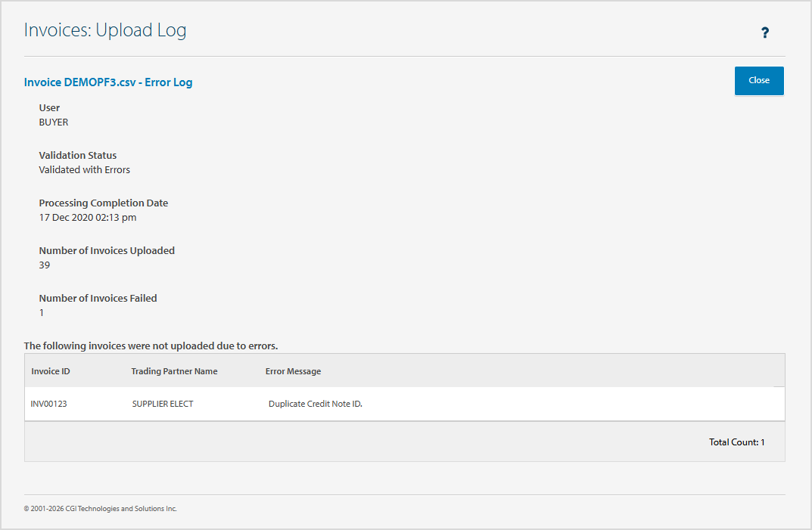The width and height of the screenshot is (812, 530).
Task: Click the Error Message column header
Action: [293, 371]
